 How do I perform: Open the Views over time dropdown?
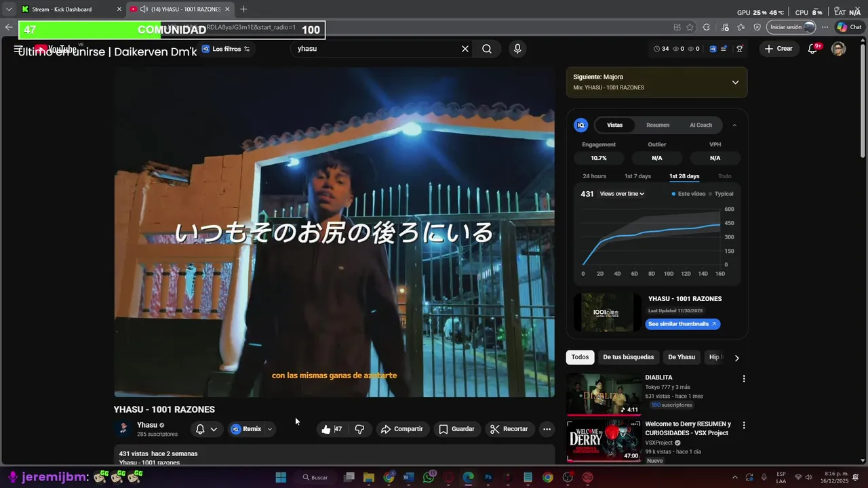[622, 194]
